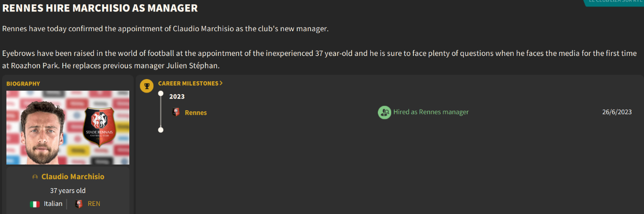Image resolution: width=644 pixels, height=214 pixels.
Task: Open Claudio Marchisio's profile name link
Action: tap(73, 176)
